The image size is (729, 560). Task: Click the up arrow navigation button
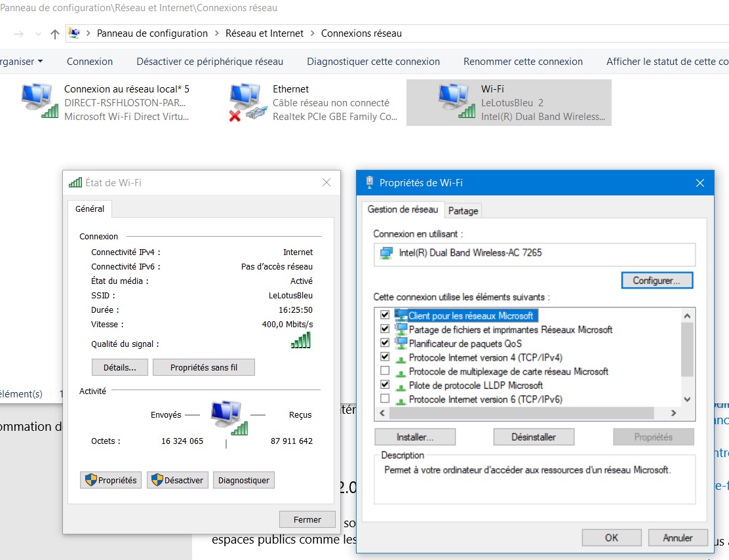point(55,33)
